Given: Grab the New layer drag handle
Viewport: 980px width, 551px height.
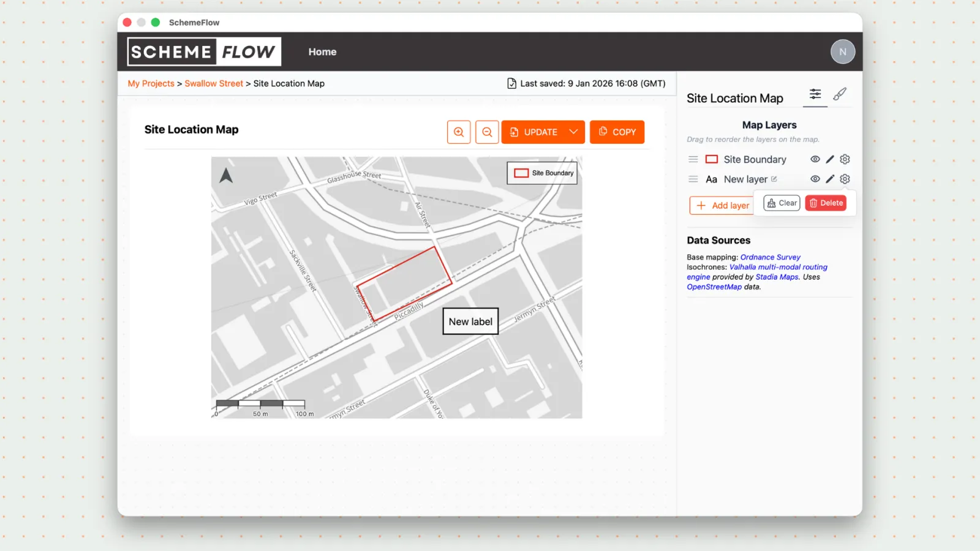Looking at the screenshot, I should [x=693, y=179].
